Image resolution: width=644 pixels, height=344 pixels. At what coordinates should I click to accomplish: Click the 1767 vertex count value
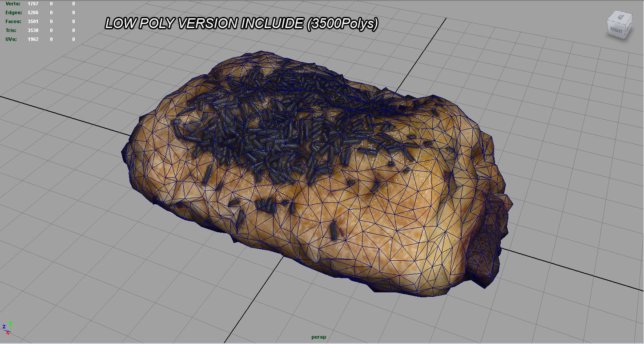pos(33,4)
